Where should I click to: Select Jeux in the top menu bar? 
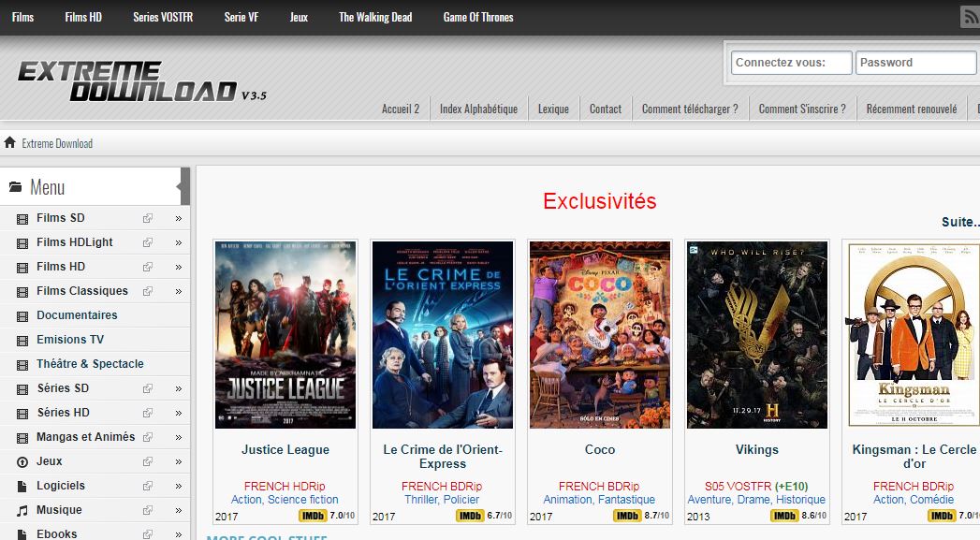[x=299, y=18]
